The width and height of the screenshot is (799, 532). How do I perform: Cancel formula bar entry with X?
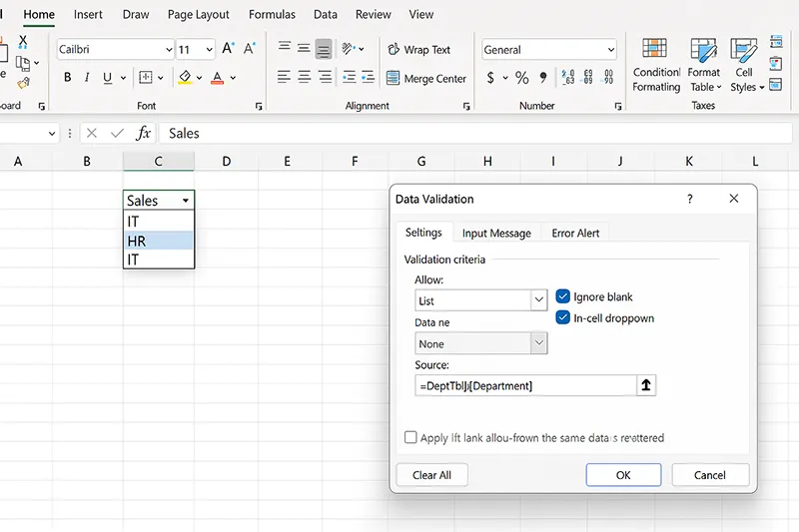[x=92, y=134]
